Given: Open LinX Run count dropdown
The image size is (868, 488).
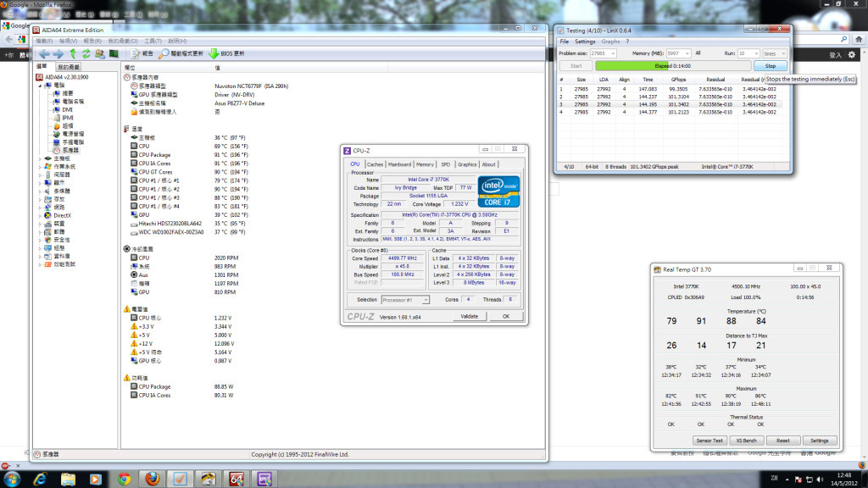Looking at the screenshot, I should [x=755, y=53].
